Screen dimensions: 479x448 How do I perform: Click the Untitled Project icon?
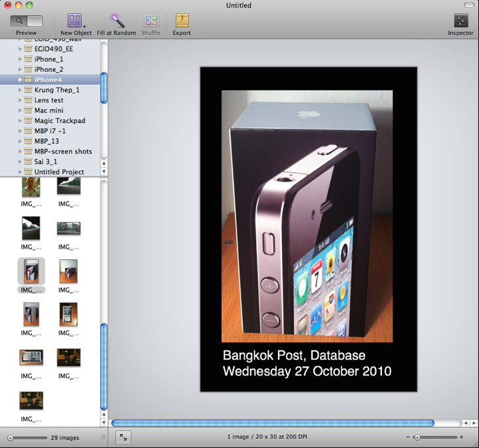coord(28,171)
